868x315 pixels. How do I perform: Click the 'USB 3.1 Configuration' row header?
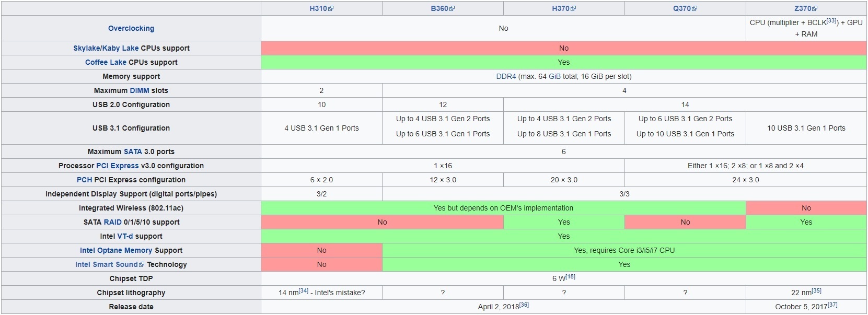pyautogui.click(x=131, y=128)
